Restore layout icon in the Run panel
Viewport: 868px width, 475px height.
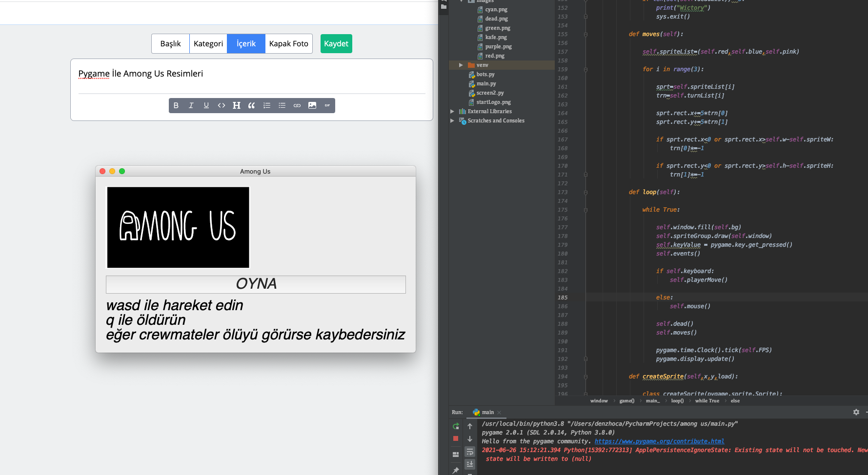click(456, 454)
